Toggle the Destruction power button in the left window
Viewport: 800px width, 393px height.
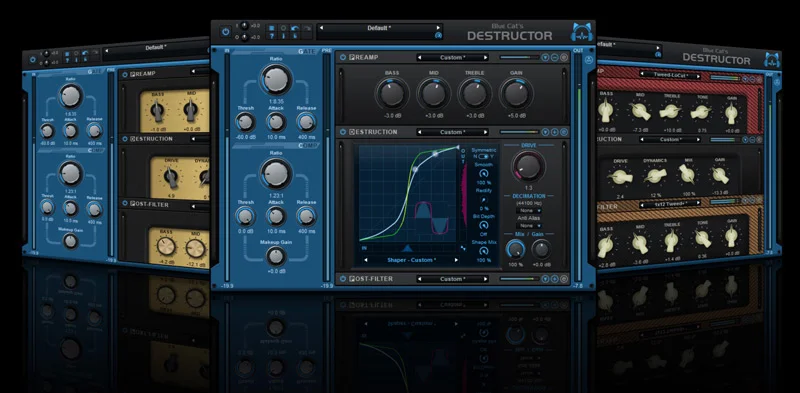click(125, 138)
